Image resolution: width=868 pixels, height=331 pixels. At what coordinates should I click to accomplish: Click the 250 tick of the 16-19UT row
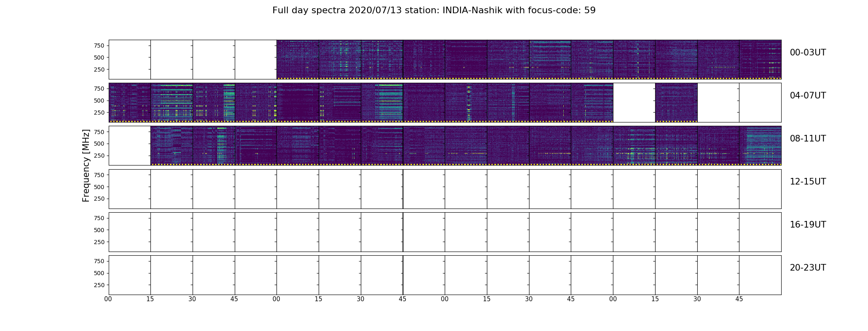point(99,242)
